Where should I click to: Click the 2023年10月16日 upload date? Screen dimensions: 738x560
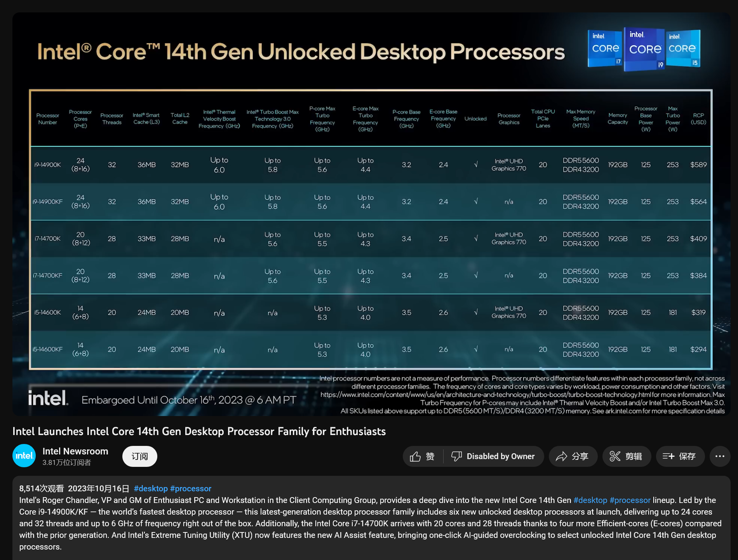click(x=99, y=488)
